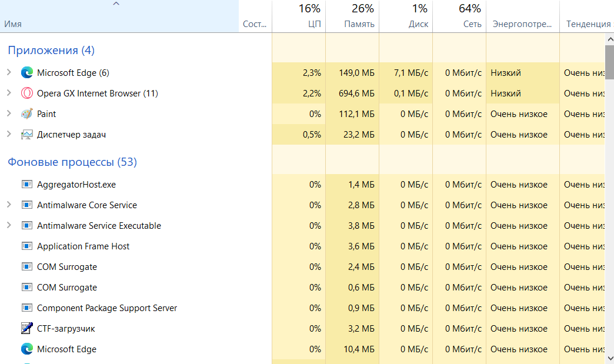Click the Диспетчер задач icon

click(x=26, y=135)
